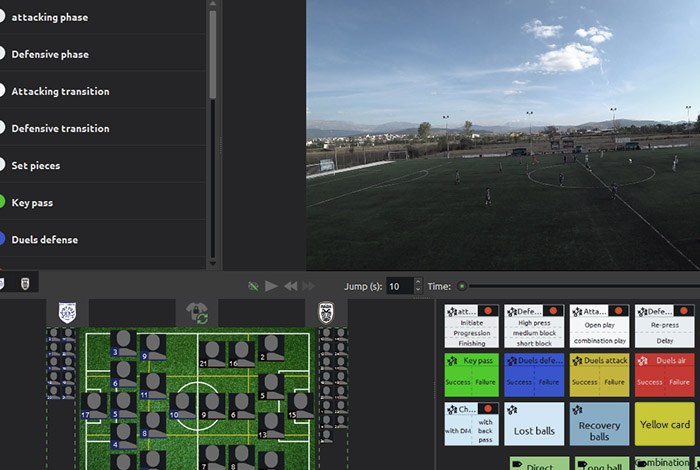Toggle record dot on the High press button
The image size is (700, 470).
tap(553, 313)
